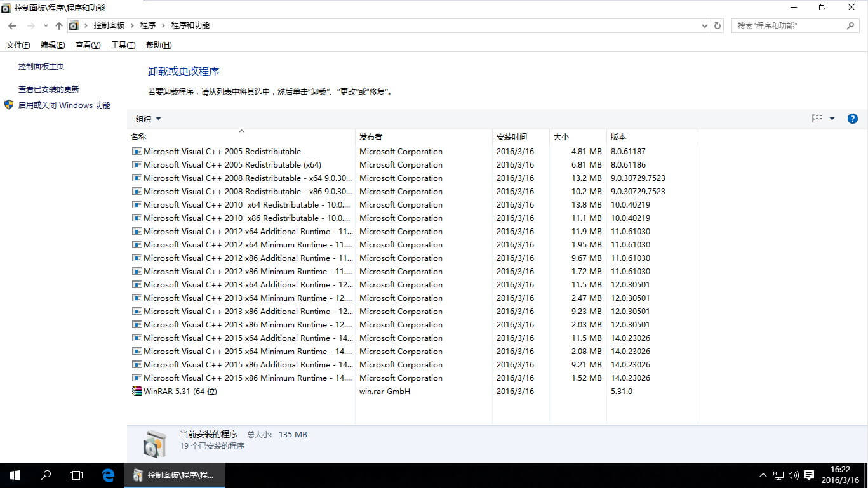868x488 pixels.
Task: Click 控制面板 in the address breadcrumb
Action: pyautogui.click(x=109, y=26)
